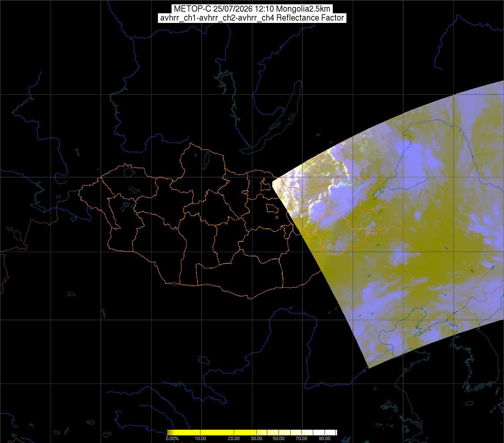Click the 30.00 colorbar label
The height and width of the screenshot is (443, 504).
tap(257, 439)
